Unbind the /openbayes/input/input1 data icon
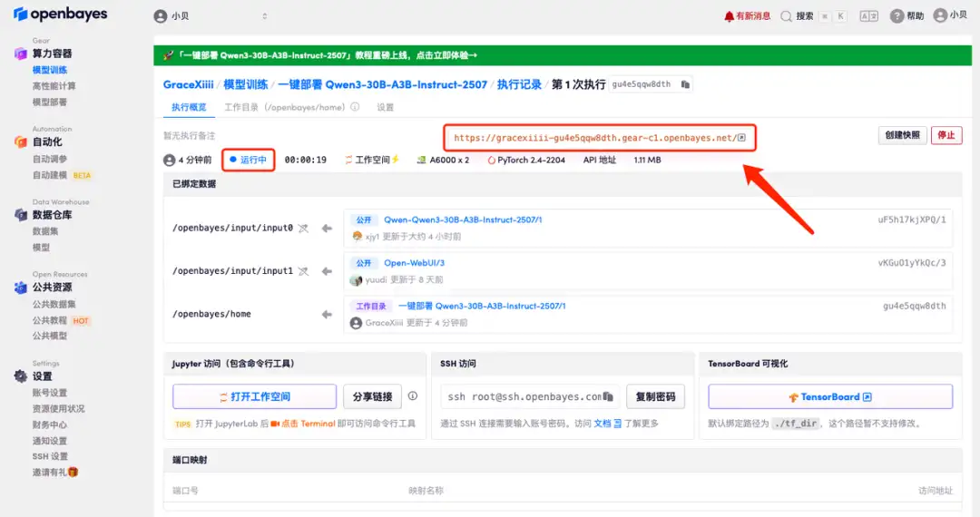 [x=303, y=271]
